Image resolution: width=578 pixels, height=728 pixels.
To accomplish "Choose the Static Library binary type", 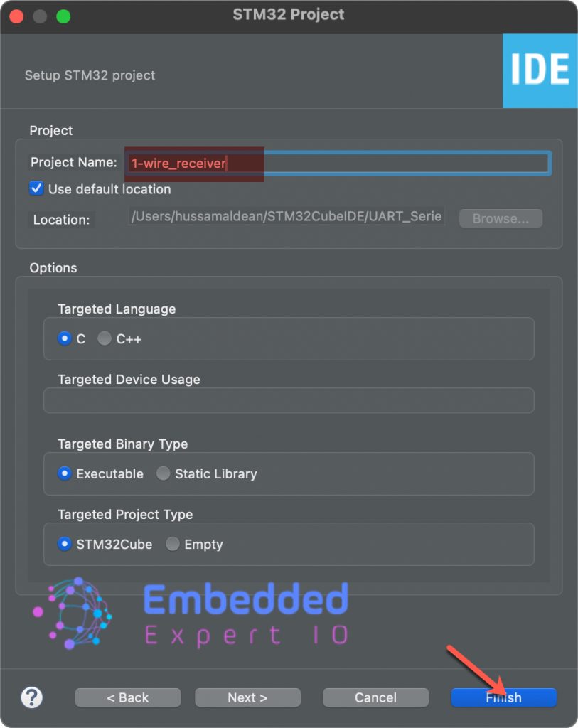I will pyautogui.click(x=164, y=473).
